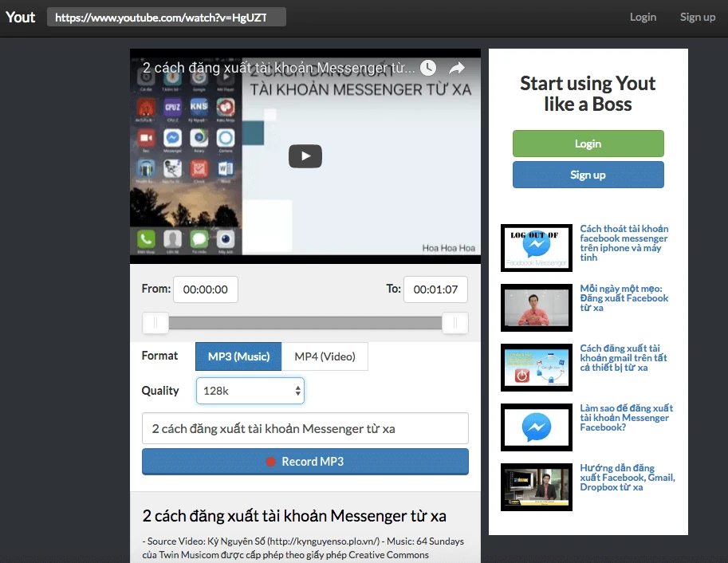Click the Share arrow icon on video
This screenshot has width=728, height=563.
point(456,69)
